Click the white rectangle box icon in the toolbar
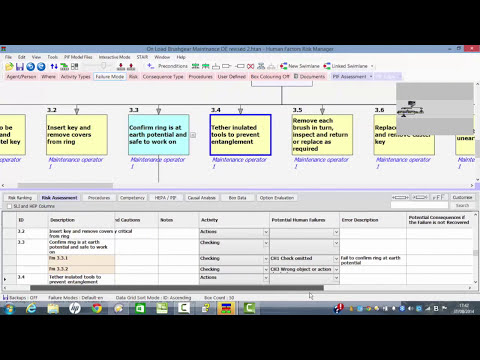 coord(227,66)
